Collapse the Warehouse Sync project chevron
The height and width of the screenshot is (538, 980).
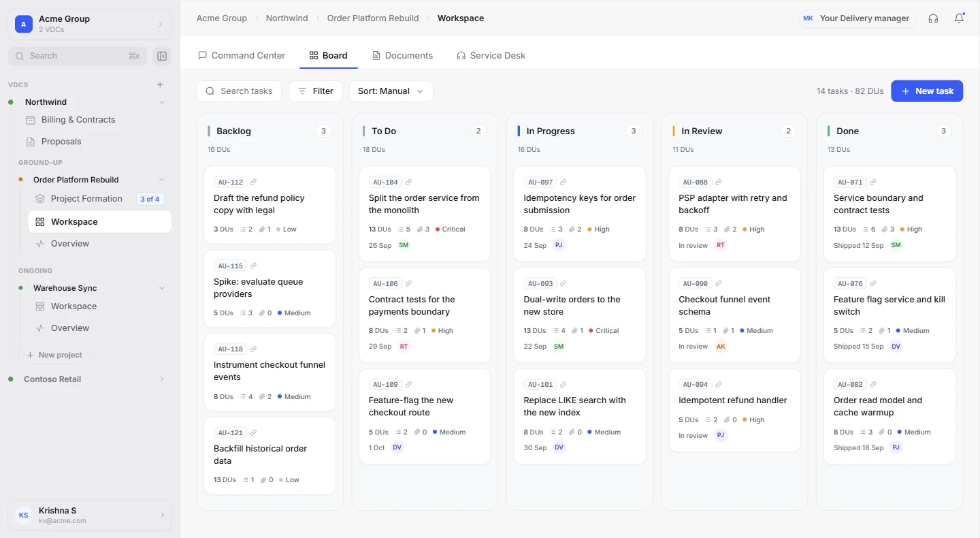(161, 288)
